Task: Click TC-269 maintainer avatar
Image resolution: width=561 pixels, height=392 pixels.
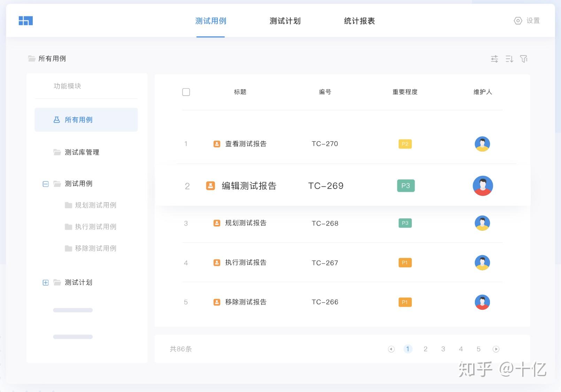Action: click(483, 186)
